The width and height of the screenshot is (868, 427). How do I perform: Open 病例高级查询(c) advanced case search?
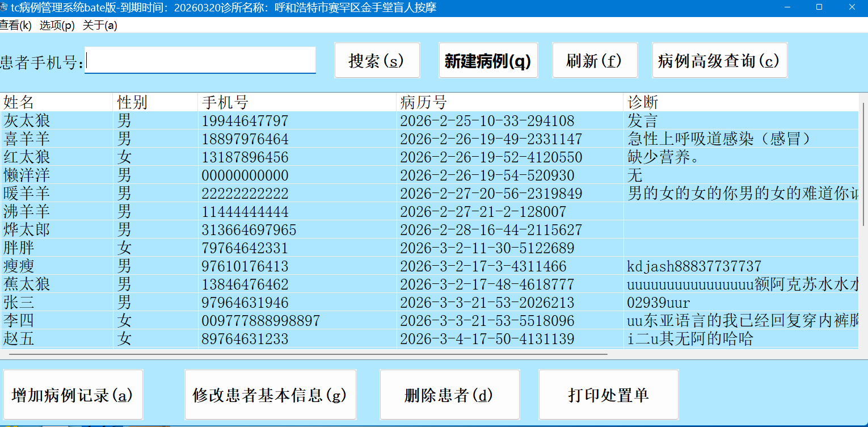(x=719, y=60)
